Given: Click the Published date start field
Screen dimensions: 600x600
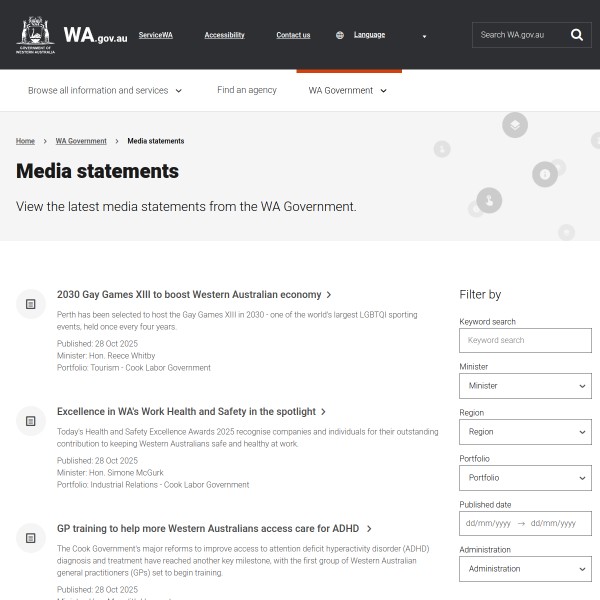Looking at the screenshot, I should [488, 523].
